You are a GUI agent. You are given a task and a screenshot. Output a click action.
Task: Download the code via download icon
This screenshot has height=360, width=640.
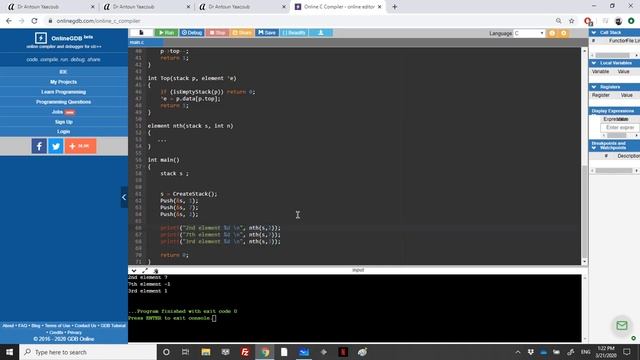click(x=321, y=33)
